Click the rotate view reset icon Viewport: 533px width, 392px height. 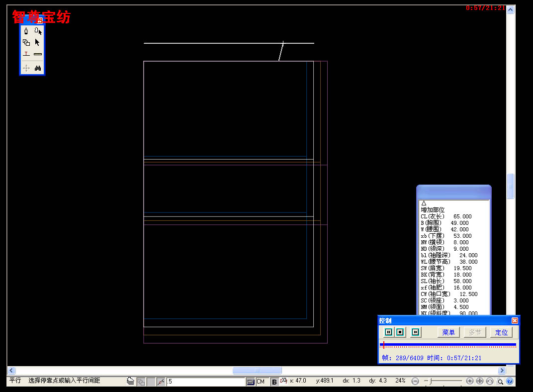tap(489, 381)
